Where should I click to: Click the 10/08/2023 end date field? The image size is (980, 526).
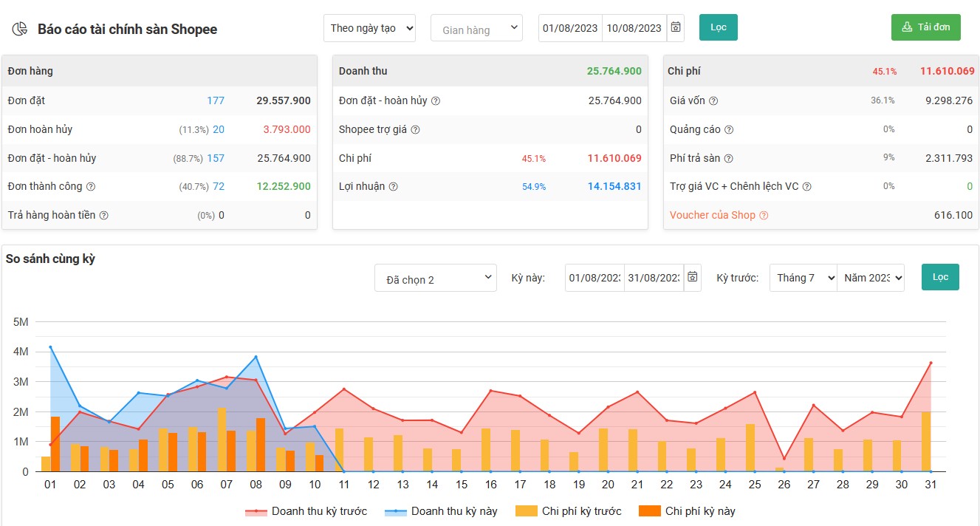coord(634,28)
